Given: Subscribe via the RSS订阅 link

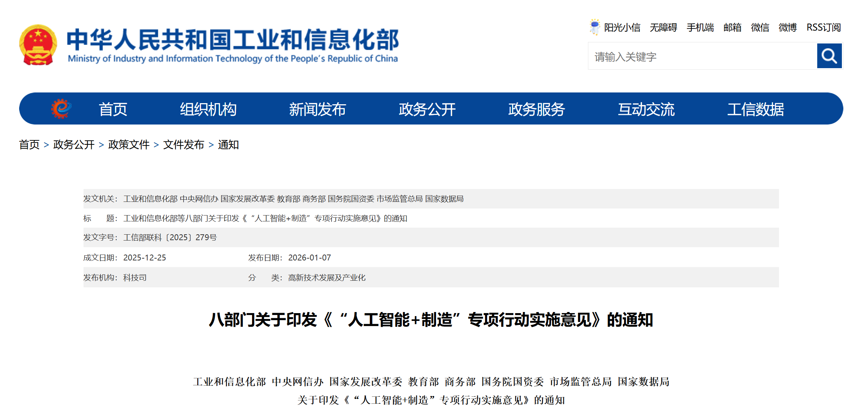Looking at the screenshot, I should click(823, 28).
